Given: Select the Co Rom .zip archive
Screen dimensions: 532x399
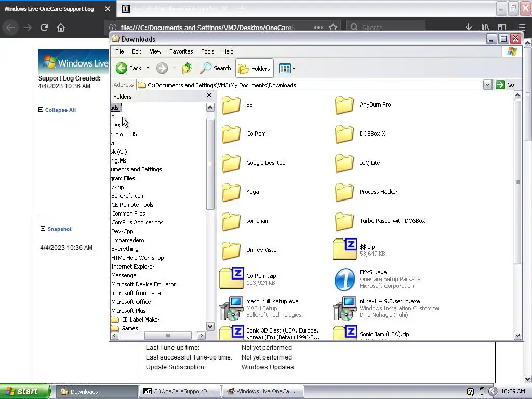Looking at the screenshot, I should point(248,279).
